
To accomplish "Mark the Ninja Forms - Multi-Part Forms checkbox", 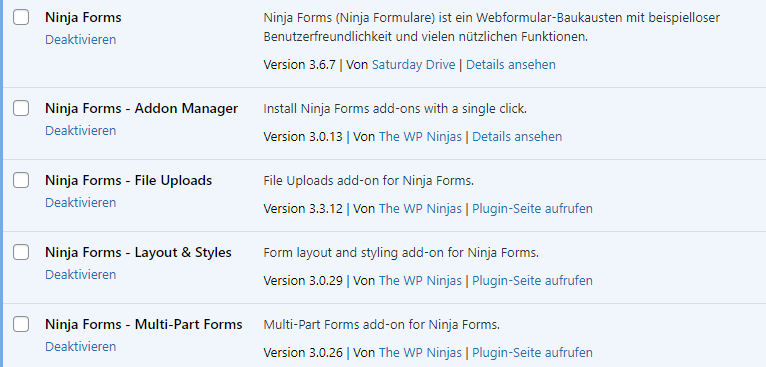I will click(x=21, y=324).
